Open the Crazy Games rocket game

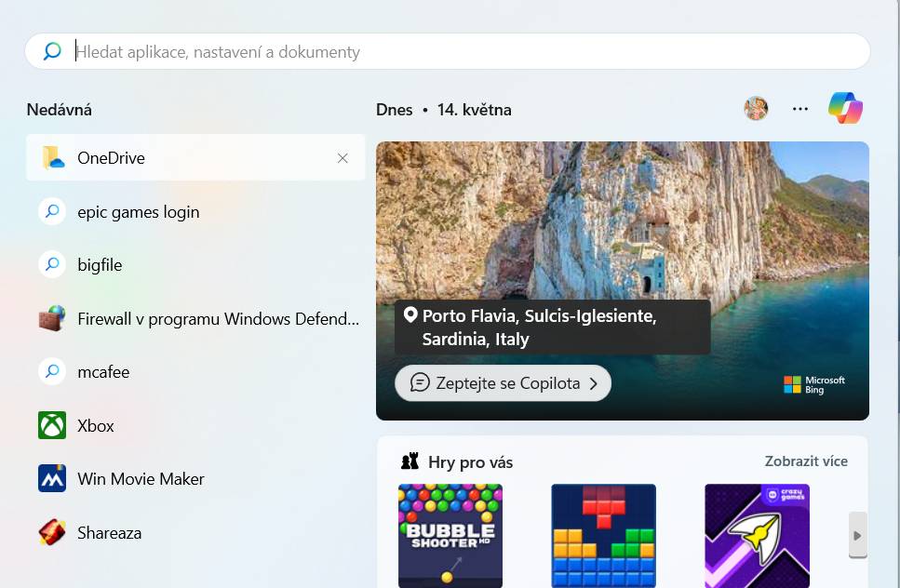coord(757,536)
